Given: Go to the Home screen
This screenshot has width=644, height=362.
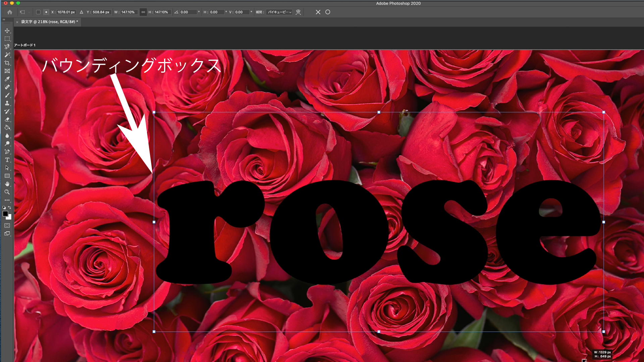Looking at the screenshot, I should point(10,12).
